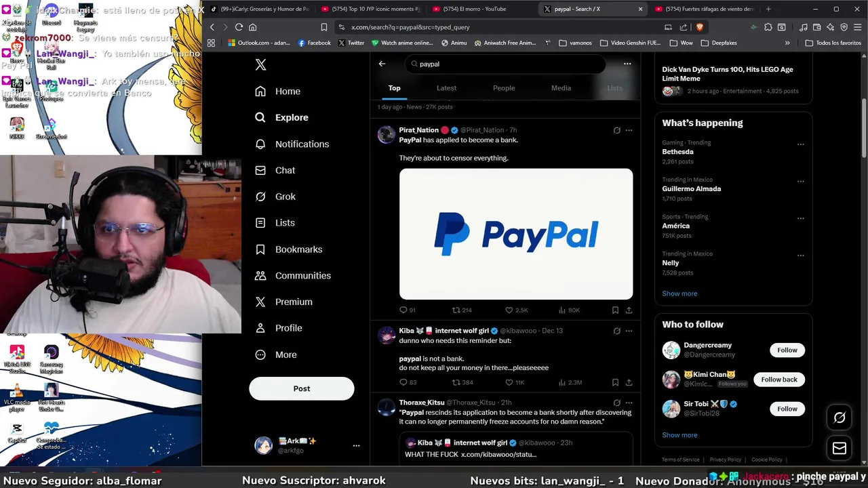Open floating messages envelope button
This screenshot has height=488, width=868.
pyautogui.click(x=840, y=448)
